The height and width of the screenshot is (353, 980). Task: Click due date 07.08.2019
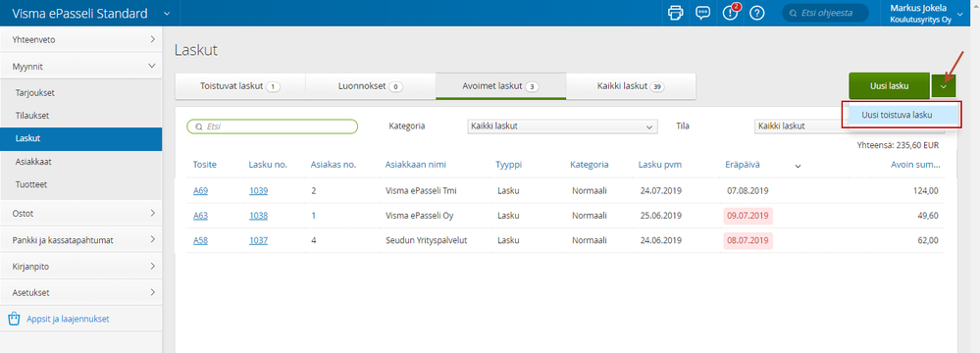point(748,190)
